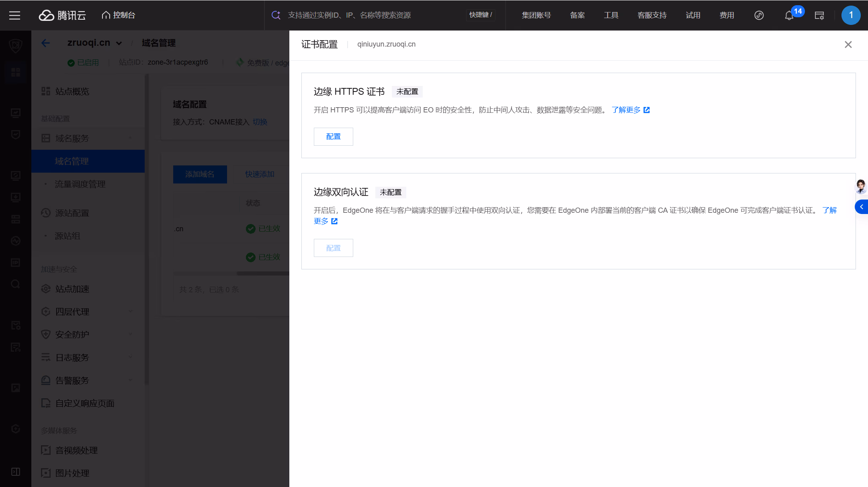Open the 费用 menu
This screenshot has width=868, height=487.
click(727, 15)
